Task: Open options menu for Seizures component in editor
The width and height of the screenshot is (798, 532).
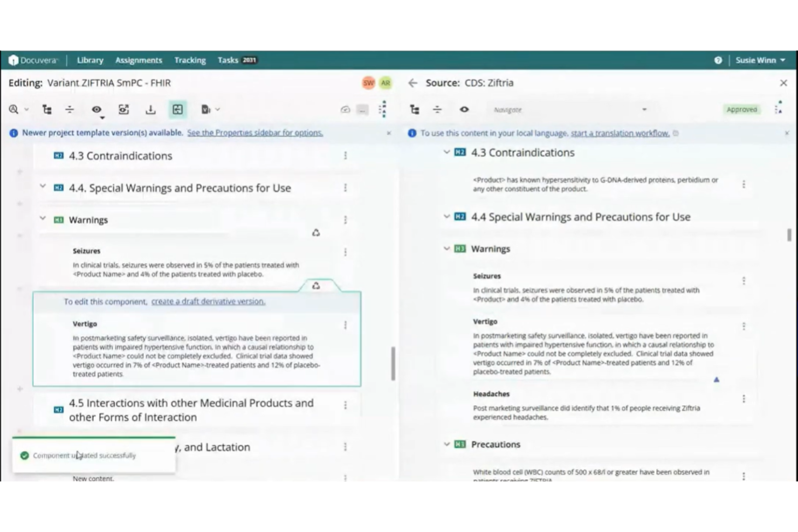Action: (x=346, y=252)
